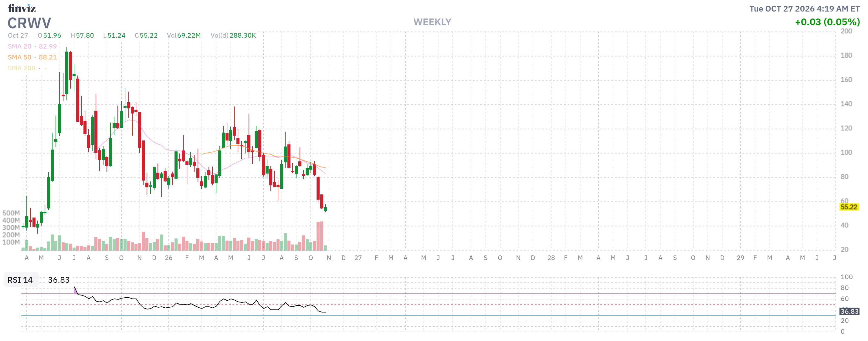
Task: Click the low price value 51.24
Action: coord(116,35)
